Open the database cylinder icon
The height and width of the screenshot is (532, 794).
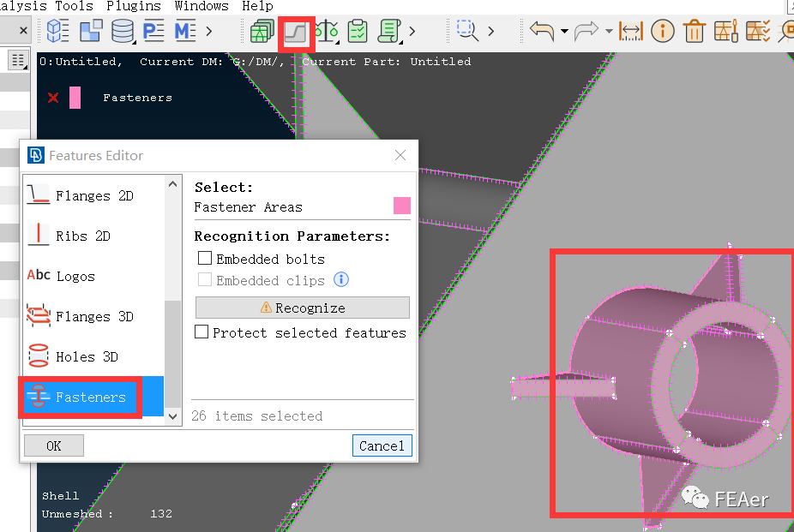[123, 32]
